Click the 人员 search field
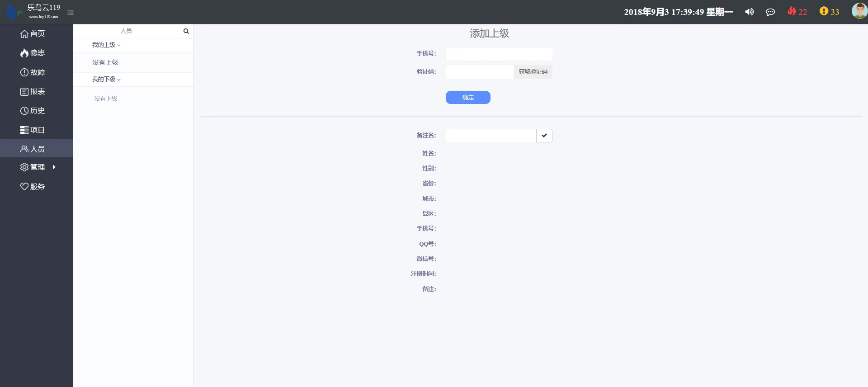 click(127, 31)
